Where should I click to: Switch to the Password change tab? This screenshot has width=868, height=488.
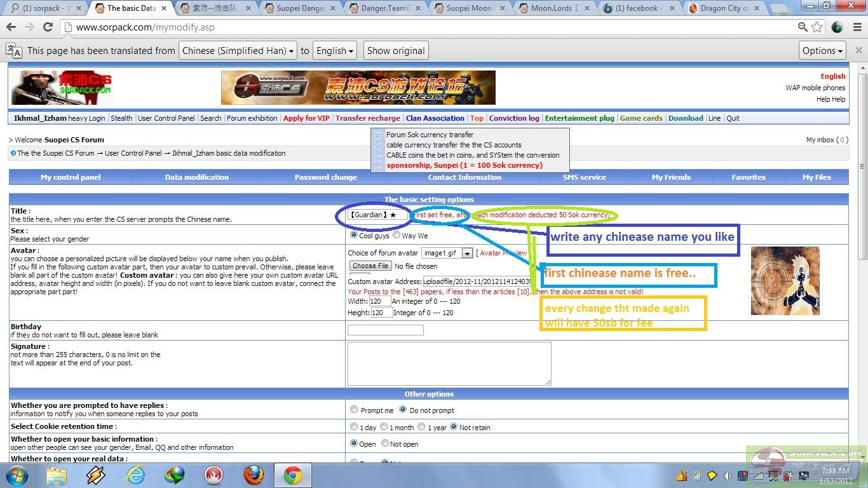[325, 177]
